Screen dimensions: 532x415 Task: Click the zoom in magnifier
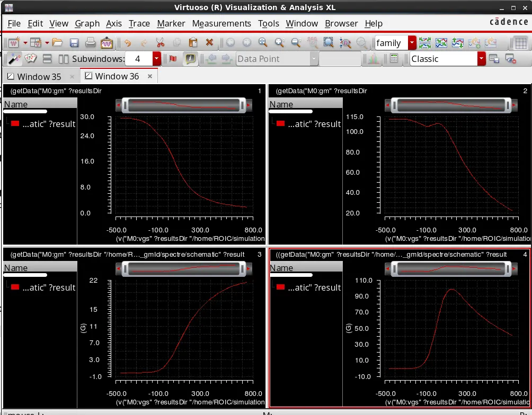tap(263, 42)
